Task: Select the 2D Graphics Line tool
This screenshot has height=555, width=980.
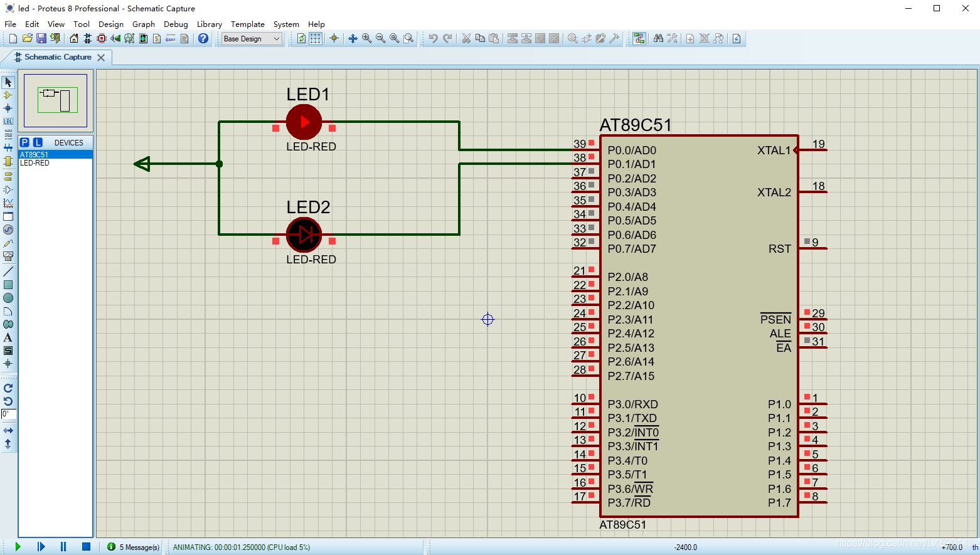Action: (x=8, y=272)
